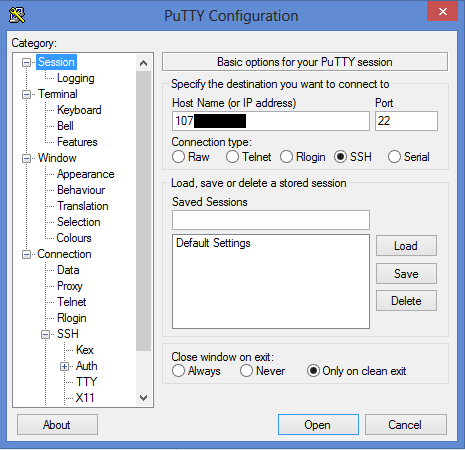
Task: Click the Cancel button
Action: pos(406,425)
